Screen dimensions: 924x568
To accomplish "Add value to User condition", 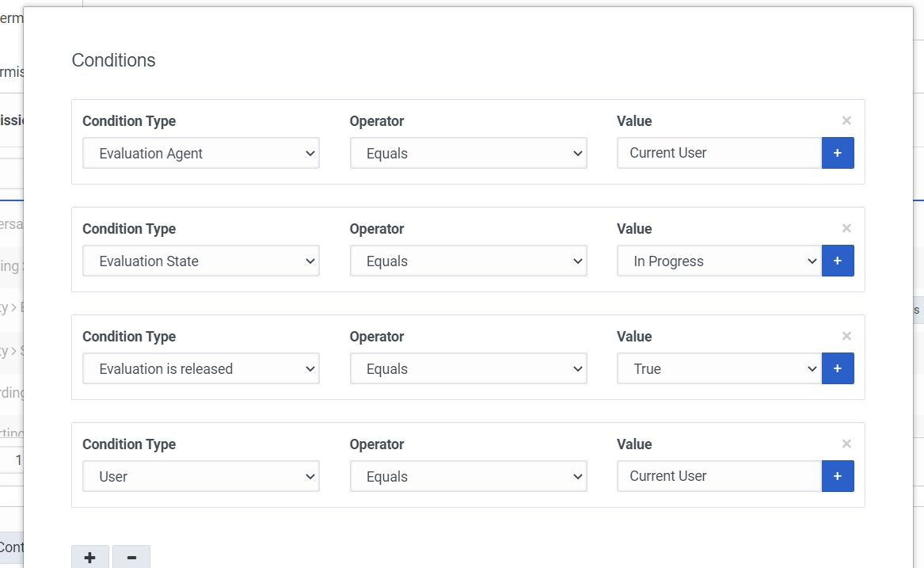I will click(838, 476).
